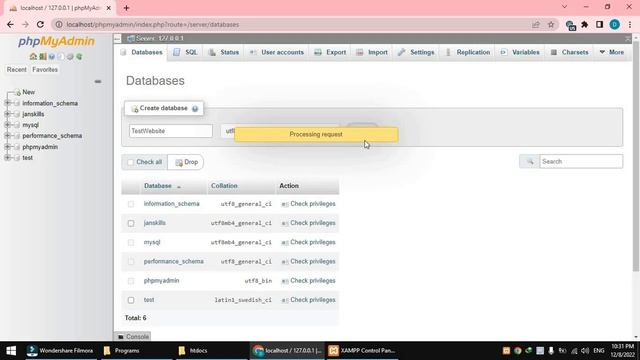This screenshot has height=360, width=640.
Task: Open the User accounts tab
Action: (276, 52)
